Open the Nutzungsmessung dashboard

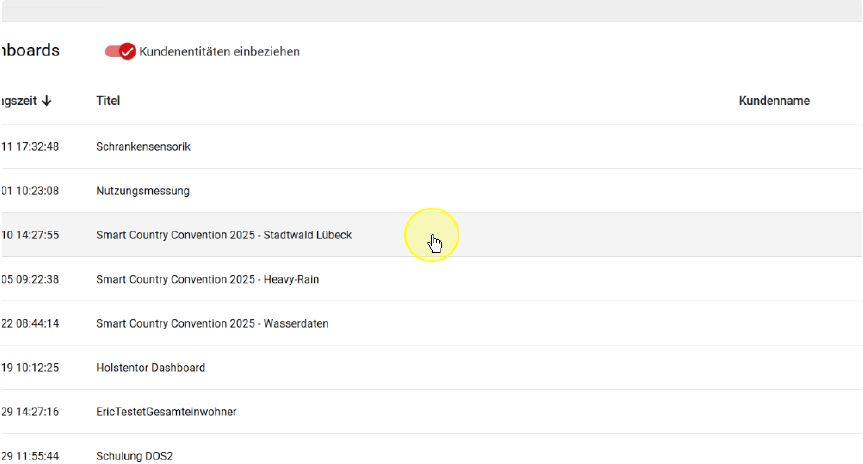(x=142, y=191)
